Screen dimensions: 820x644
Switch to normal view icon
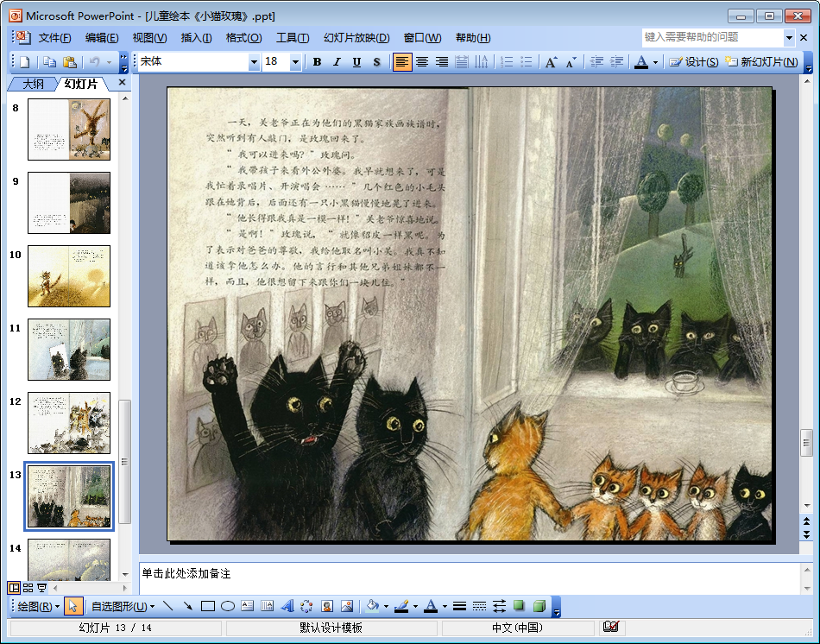pyautogui.click(x=14, y=588)
